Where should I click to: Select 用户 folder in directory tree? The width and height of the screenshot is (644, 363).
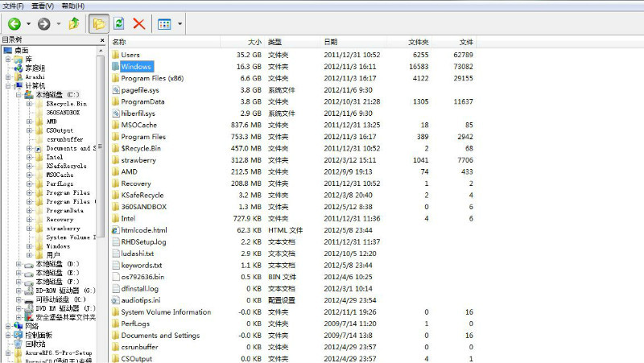pos(53,255)
